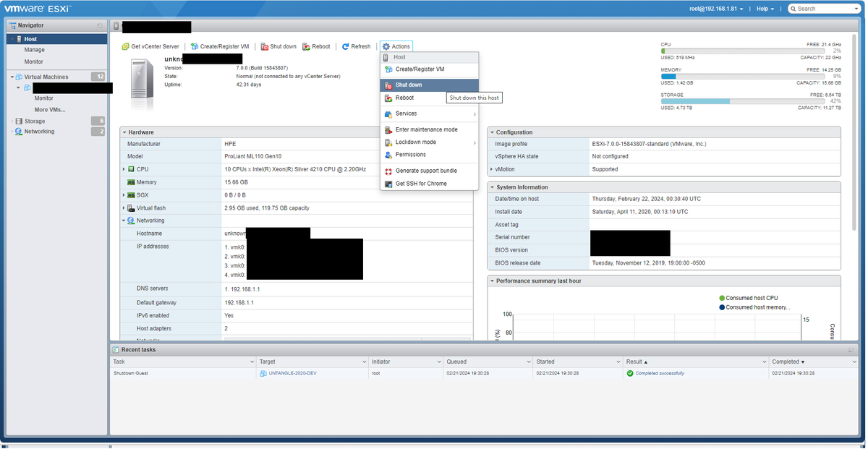Screen dimensions: 868x449
Task: Click the Create/Register VM icon in Actions menu
Action: click(388, 69)
